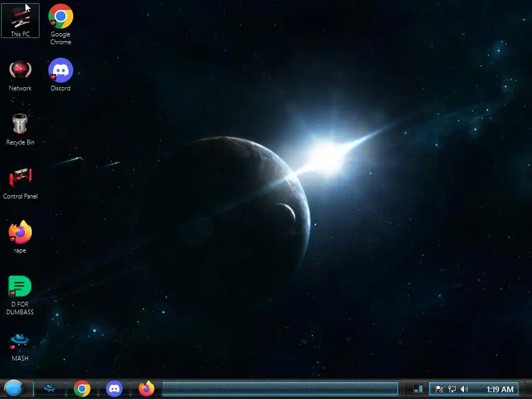Select the Firefox shortcut on the desktop
Screen dimensions: 532x399
[20, 237]
